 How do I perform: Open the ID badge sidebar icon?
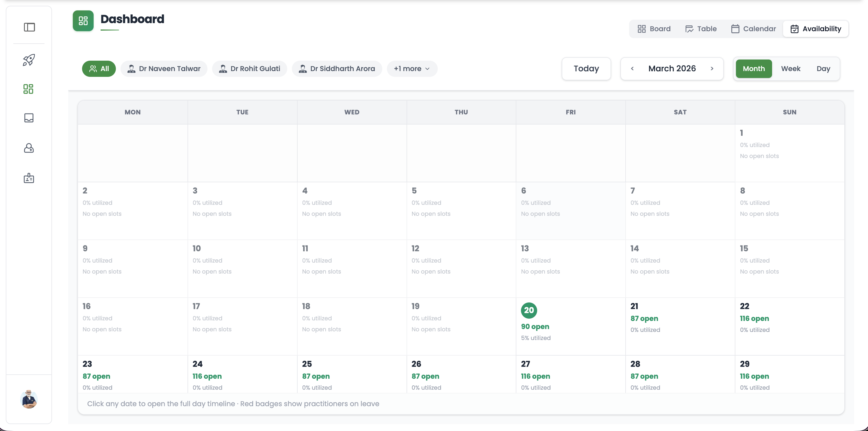[x=29, y=178]
